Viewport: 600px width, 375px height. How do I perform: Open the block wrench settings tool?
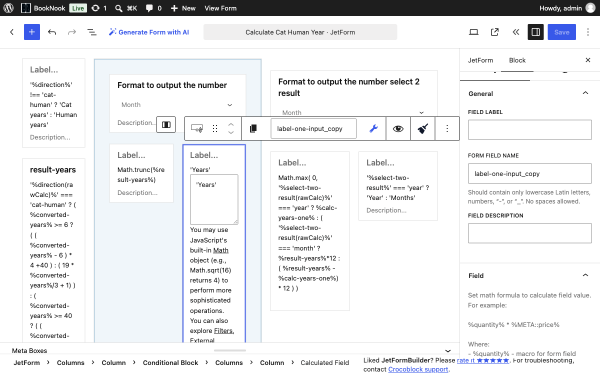click(374, 129)
